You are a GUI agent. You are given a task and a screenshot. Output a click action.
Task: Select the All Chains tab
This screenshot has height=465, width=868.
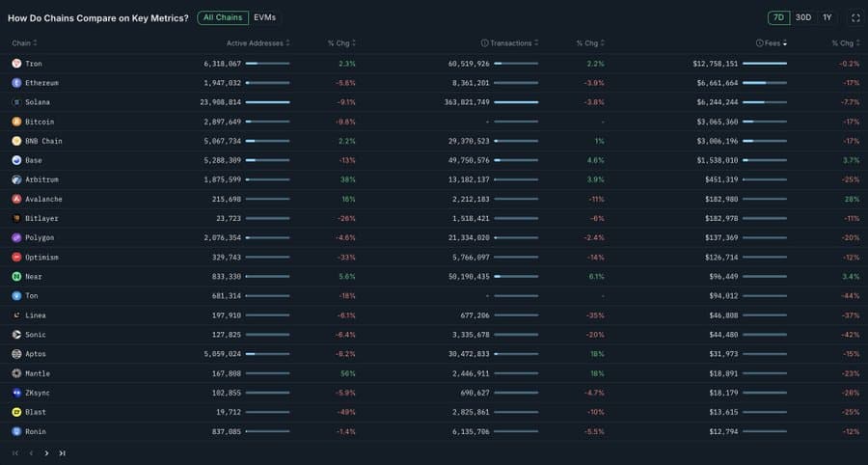[223, 17]
